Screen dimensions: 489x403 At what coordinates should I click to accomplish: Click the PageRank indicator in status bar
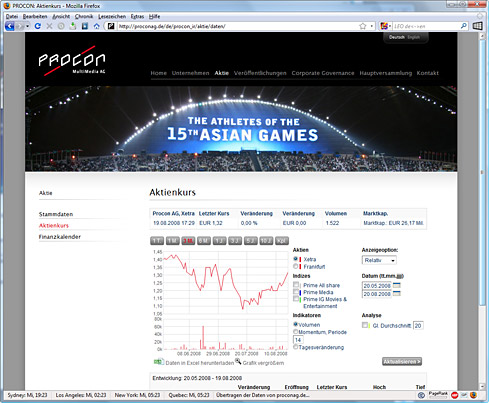(x=438, y=395)
